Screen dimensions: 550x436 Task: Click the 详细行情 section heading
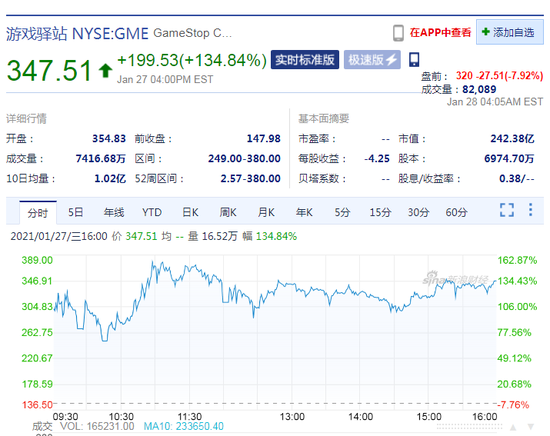[26, 119]
